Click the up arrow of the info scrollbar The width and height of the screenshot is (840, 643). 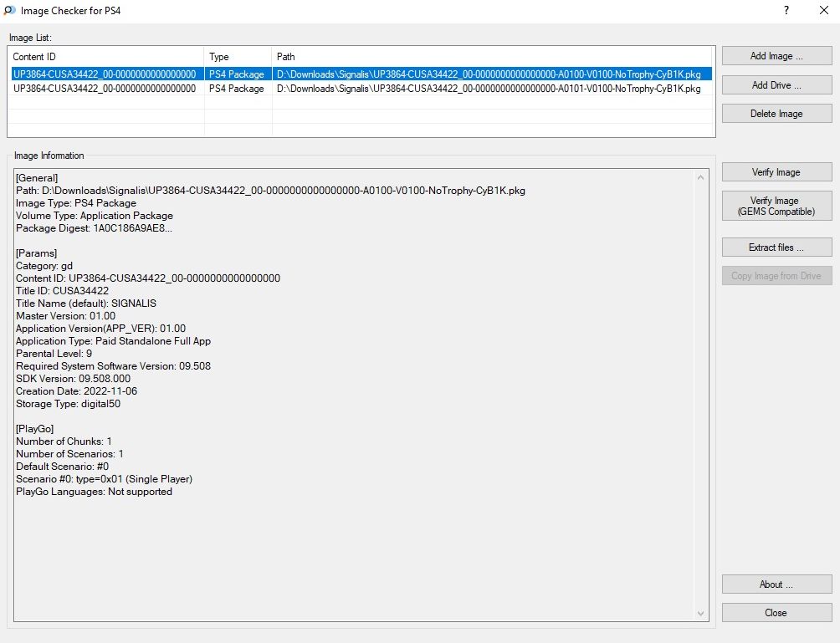coord(701,177)
